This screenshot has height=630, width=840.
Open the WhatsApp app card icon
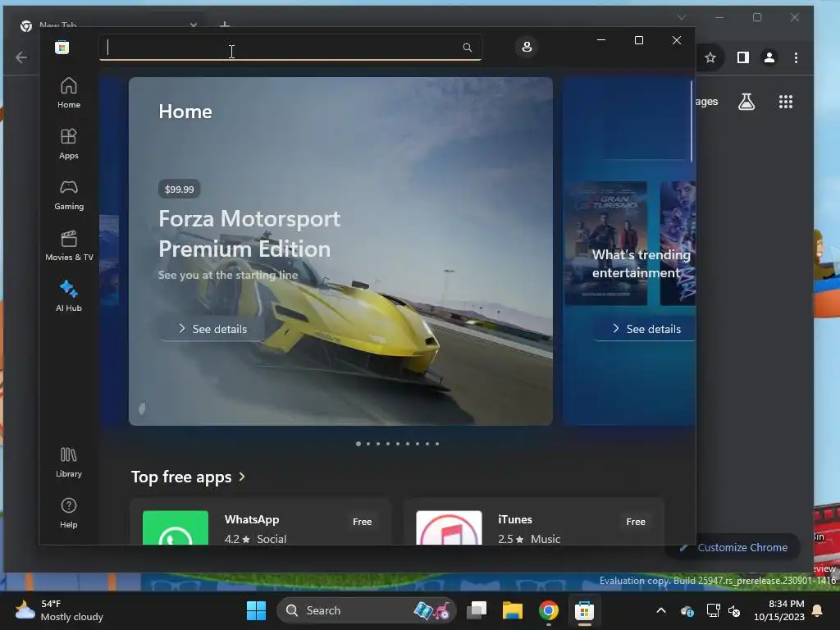(x=176, y=527)
